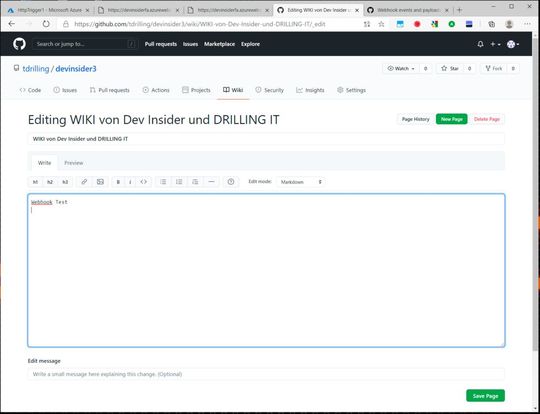Open the repository Settings tab
The width and height of the screenshot is (540, 414).
352,90
